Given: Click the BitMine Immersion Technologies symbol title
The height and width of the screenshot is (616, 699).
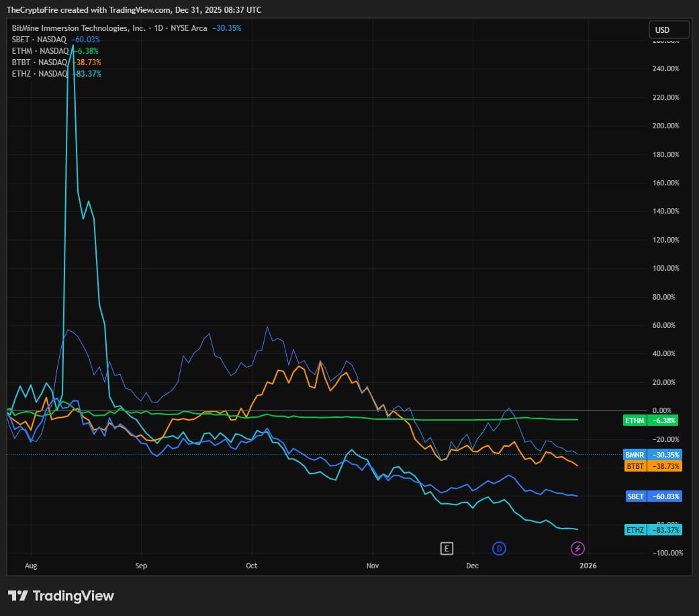Looking at the screenshot, I should (77, 28).
